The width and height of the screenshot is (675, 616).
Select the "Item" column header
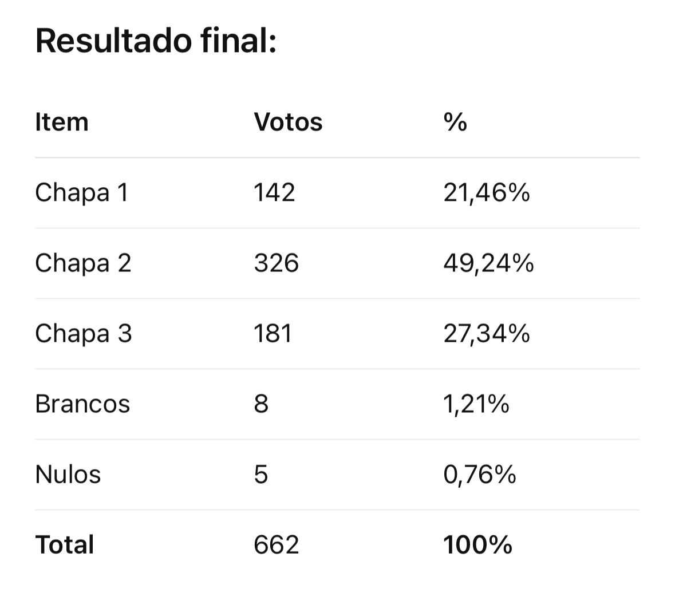pyautogui.click(x=62, y=123)
